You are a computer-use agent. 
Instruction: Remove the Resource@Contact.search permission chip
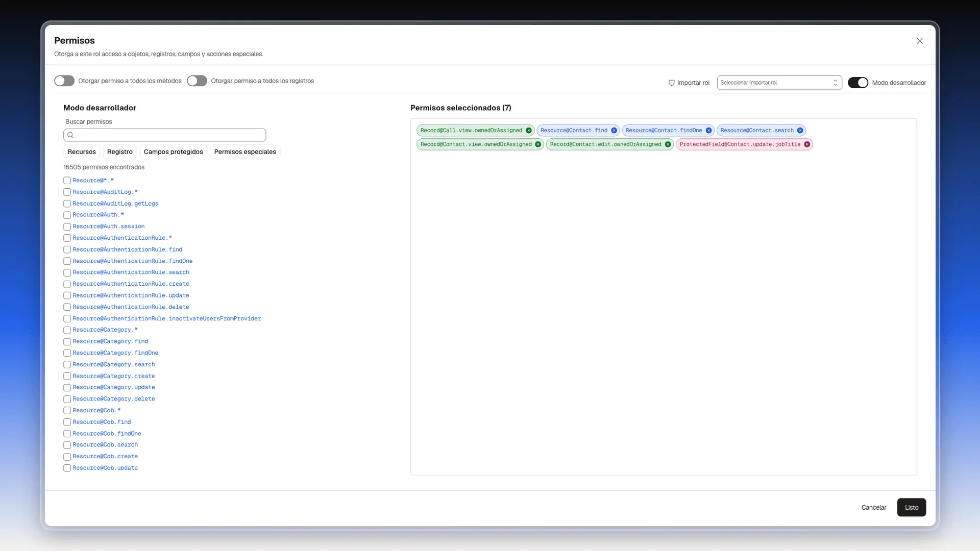pos(800,131)
